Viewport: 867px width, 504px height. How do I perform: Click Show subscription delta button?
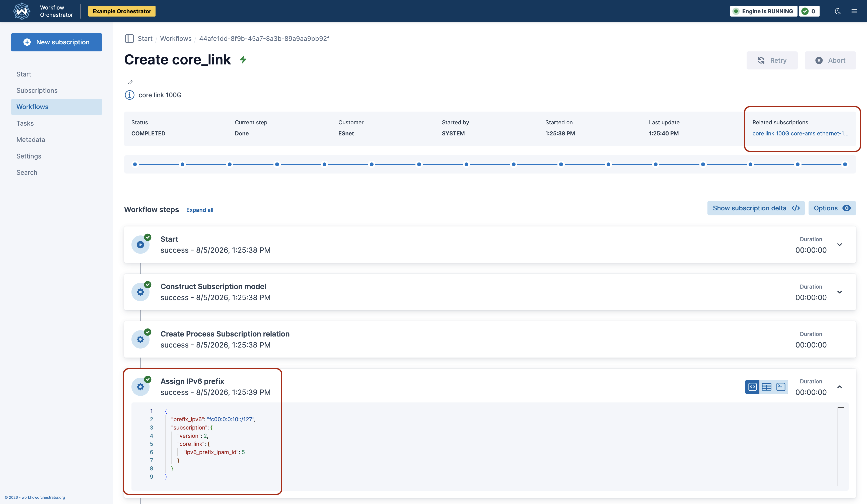click(756, 208)
